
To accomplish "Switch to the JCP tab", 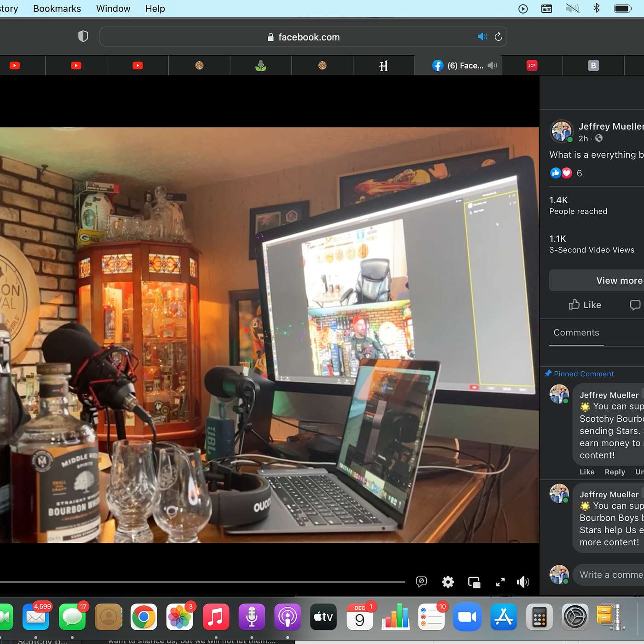I will 532,65.
